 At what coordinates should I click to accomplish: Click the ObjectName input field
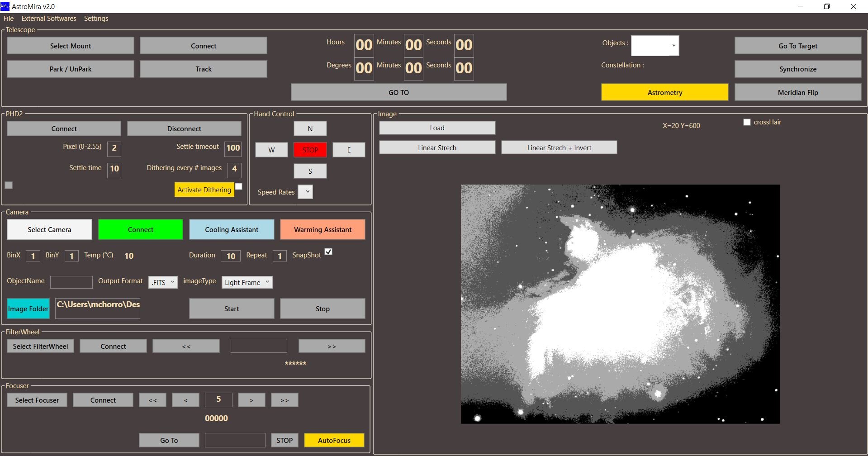71,282
